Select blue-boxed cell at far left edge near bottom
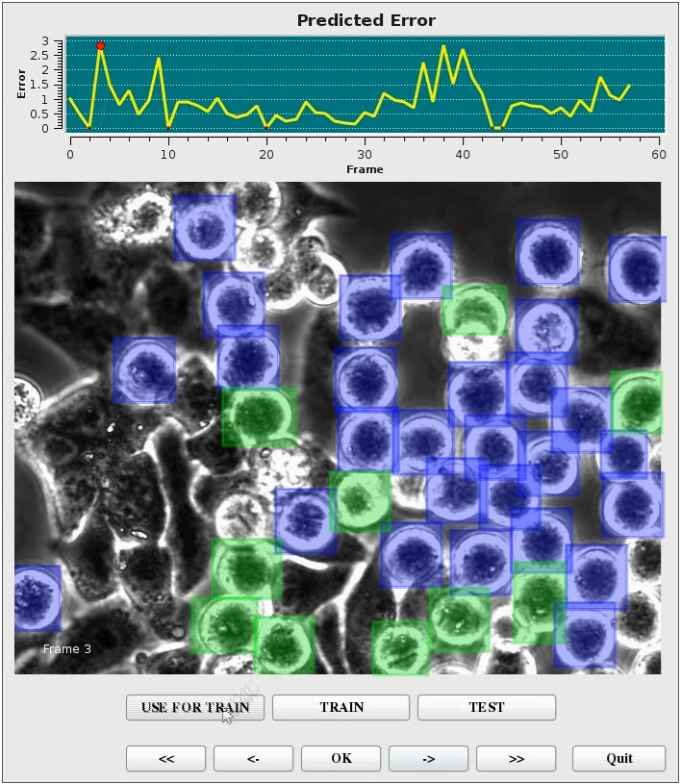Viewport: 681px width, 784px height. pyautogui.click(x=38, y=598)
